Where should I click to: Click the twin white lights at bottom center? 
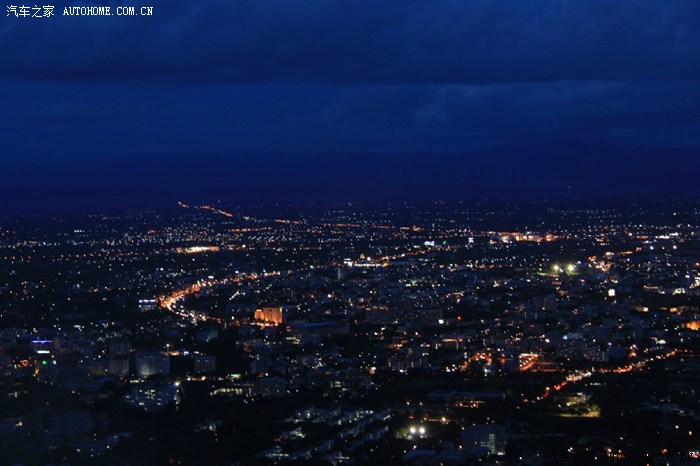tap(415, 430)
